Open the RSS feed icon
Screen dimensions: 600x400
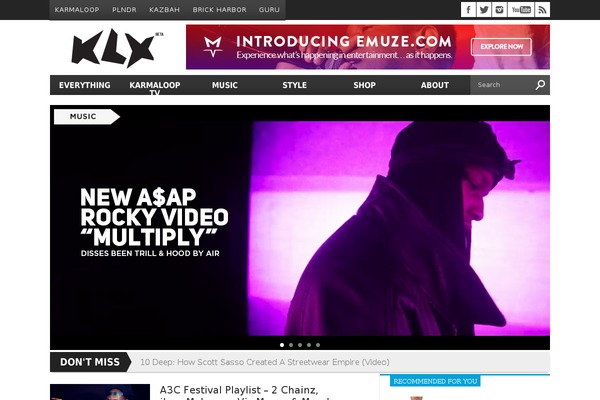click(542, 10)
